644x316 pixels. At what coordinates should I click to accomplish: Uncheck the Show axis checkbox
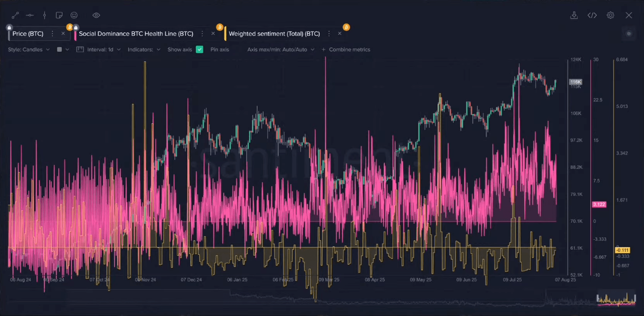(200, 50)
